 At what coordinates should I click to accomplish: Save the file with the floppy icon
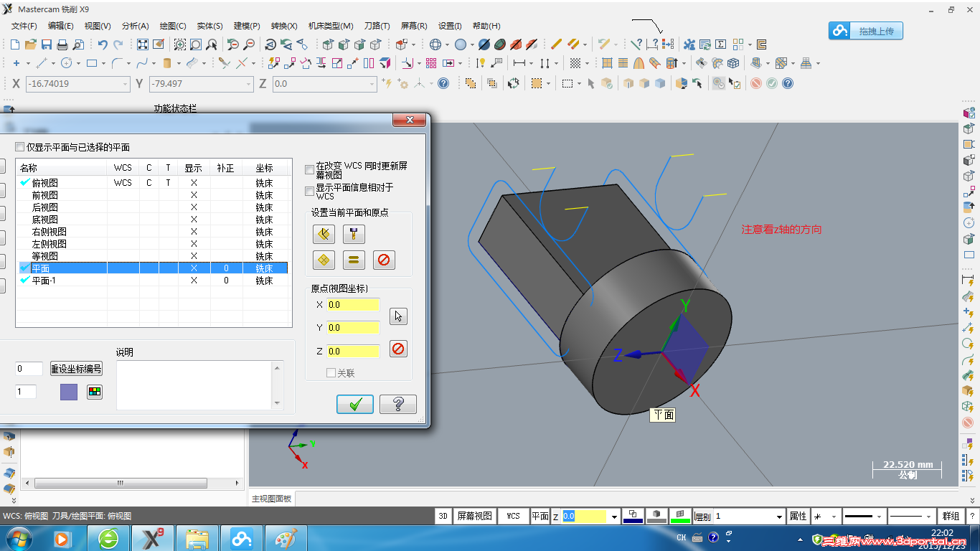[47, 44]
